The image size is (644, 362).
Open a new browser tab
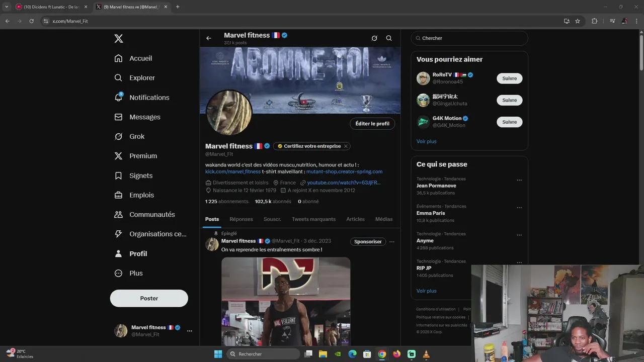[x=178, y=7]
